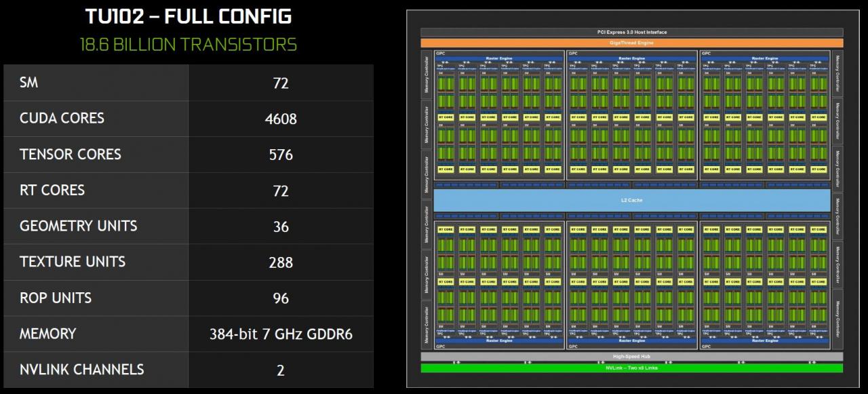Click the 'TEXTURE UNITS' label

[x=73, y=262]
